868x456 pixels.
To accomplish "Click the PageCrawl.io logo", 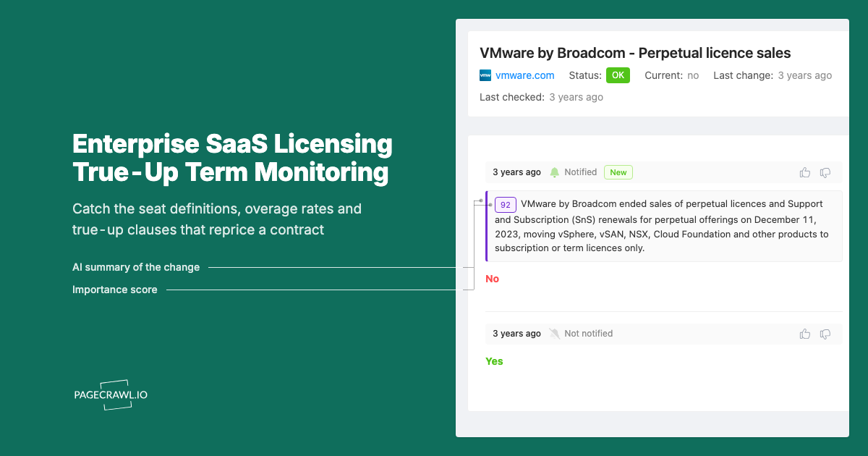I will point(111,394).
